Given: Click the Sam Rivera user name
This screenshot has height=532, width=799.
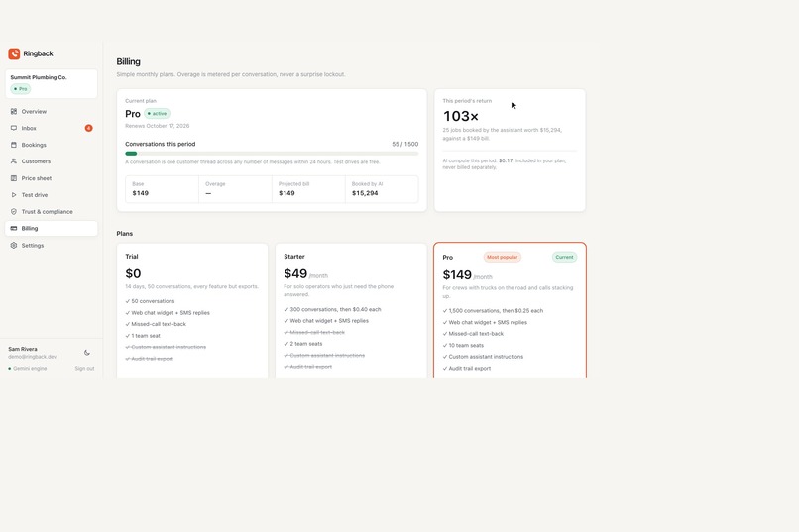Looking at the screenshot, I should (x=23, y=349).
